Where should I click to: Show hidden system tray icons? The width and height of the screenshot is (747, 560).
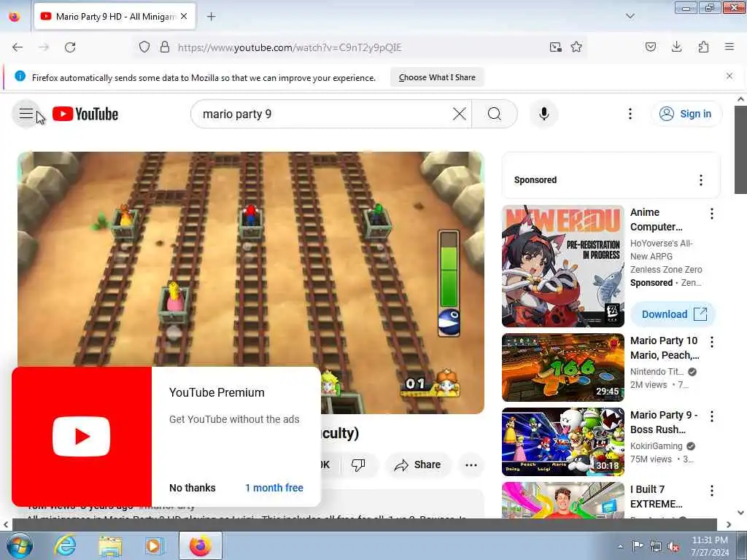click(620, 546)
